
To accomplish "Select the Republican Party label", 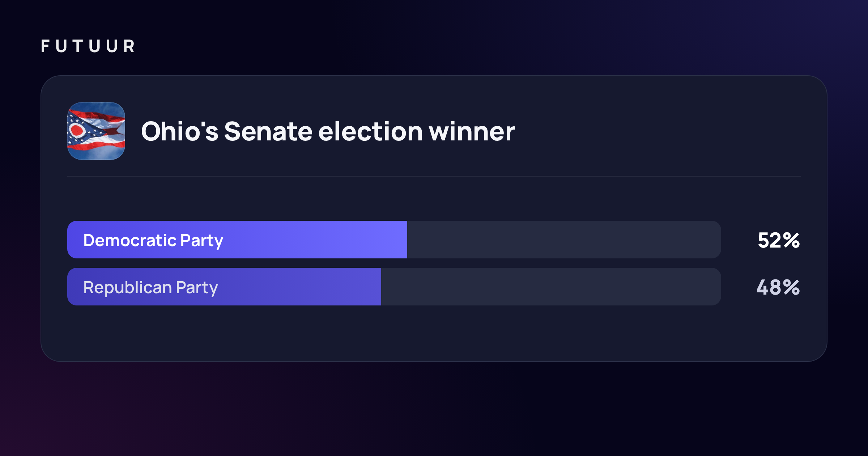I will [150, 287].
